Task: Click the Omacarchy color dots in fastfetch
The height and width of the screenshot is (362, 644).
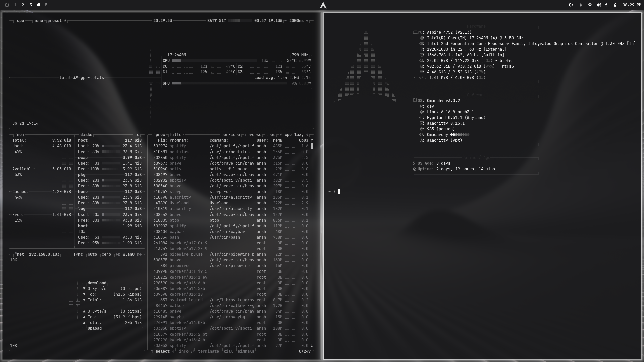Action: coord(460,135)
